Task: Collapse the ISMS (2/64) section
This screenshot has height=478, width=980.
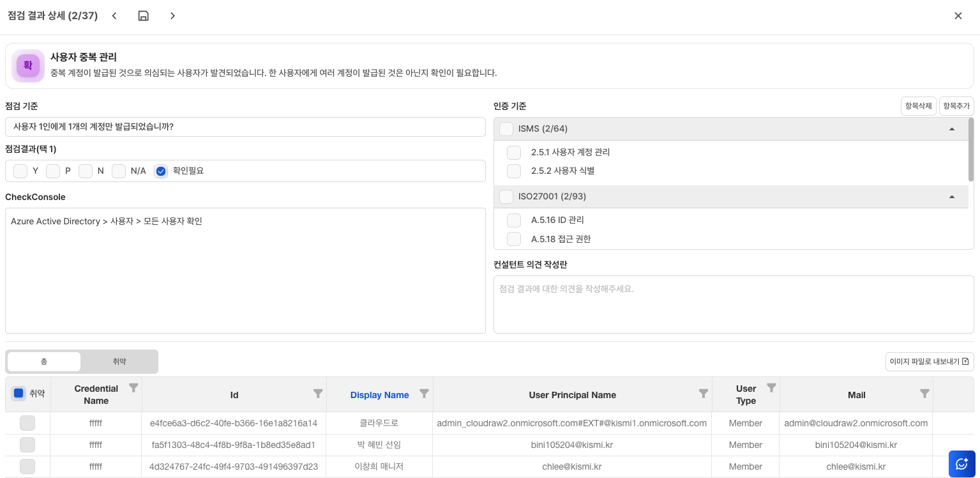Action: pos(952,129)
